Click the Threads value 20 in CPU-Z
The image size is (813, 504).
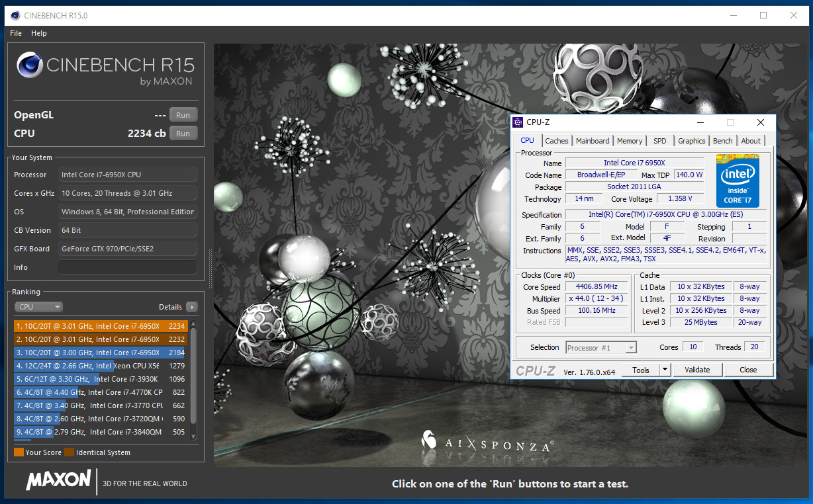(755, 347)
